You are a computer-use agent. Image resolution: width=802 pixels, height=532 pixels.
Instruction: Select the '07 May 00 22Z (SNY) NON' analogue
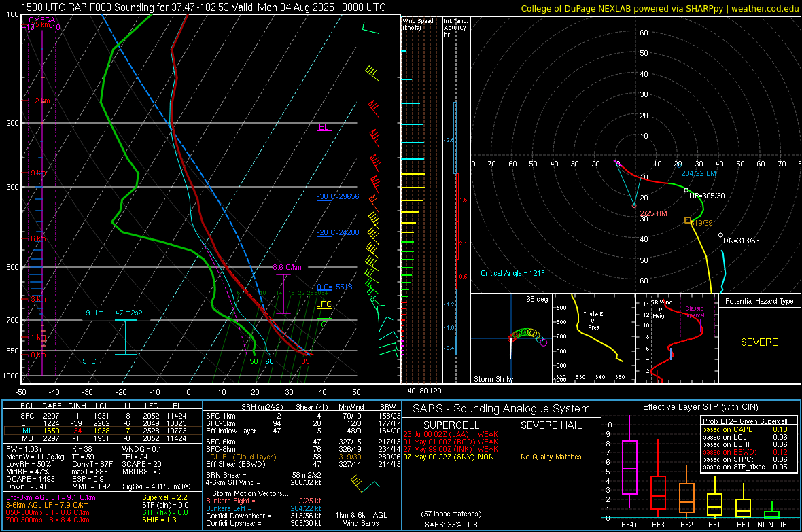449,457
